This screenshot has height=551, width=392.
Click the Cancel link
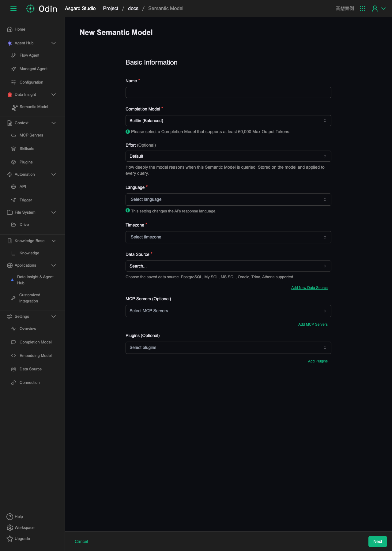(81, 542)
